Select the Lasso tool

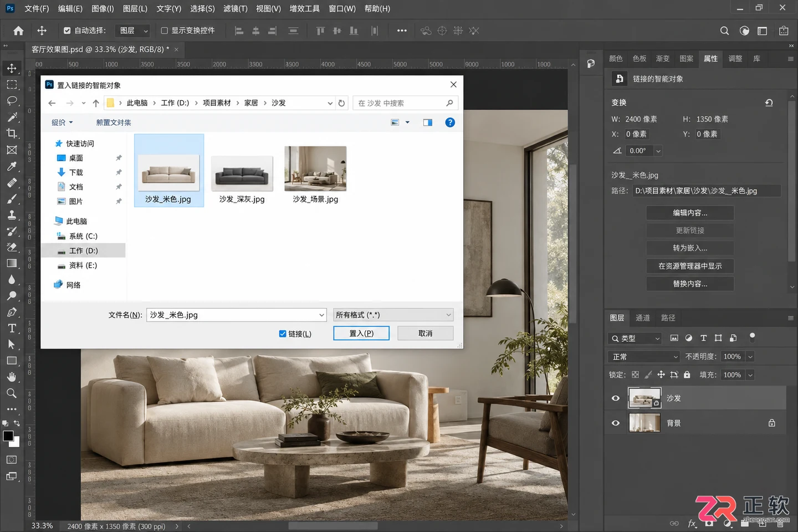pyautogui.click(x=12, y=101)
